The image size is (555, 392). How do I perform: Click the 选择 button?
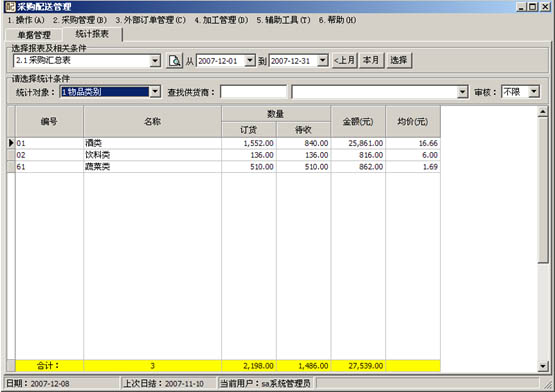[x=399, y=61]
